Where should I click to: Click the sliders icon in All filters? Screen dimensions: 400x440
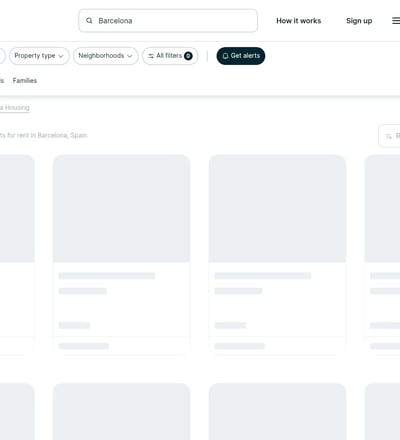151,56
